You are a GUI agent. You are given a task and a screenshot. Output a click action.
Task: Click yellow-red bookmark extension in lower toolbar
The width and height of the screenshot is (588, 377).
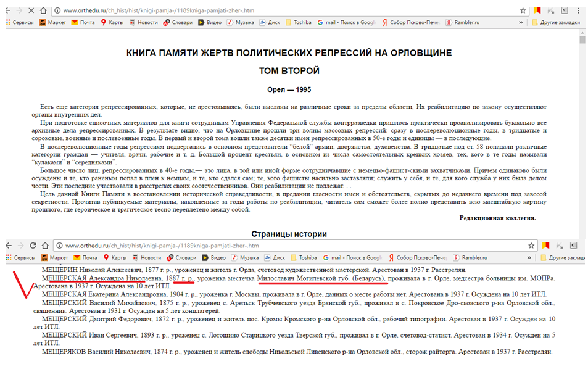click(x=545, y=246)
